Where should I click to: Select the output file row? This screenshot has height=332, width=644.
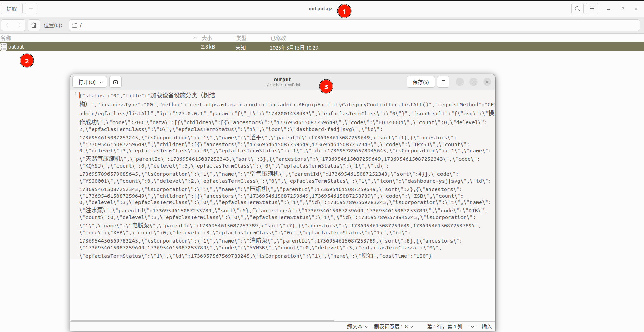point(322,47)
